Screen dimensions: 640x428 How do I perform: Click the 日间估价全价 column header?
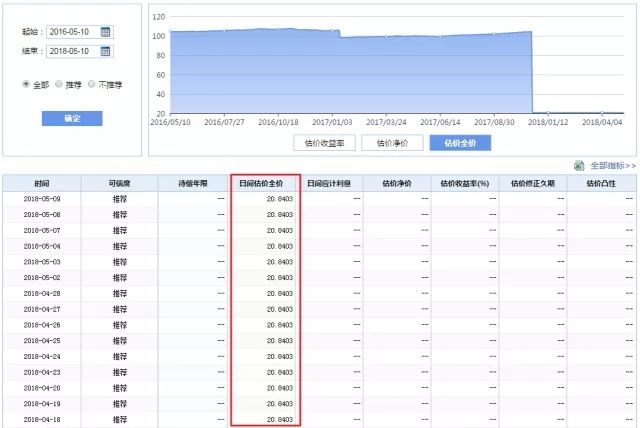pos(261,184)
